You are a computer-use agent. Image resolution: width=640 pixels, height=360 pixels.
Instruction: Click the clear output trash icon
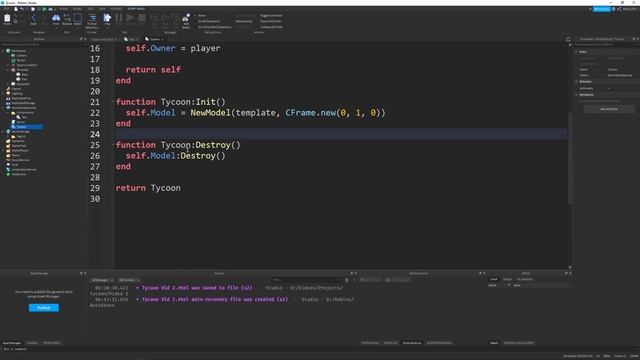click(347, 280)
